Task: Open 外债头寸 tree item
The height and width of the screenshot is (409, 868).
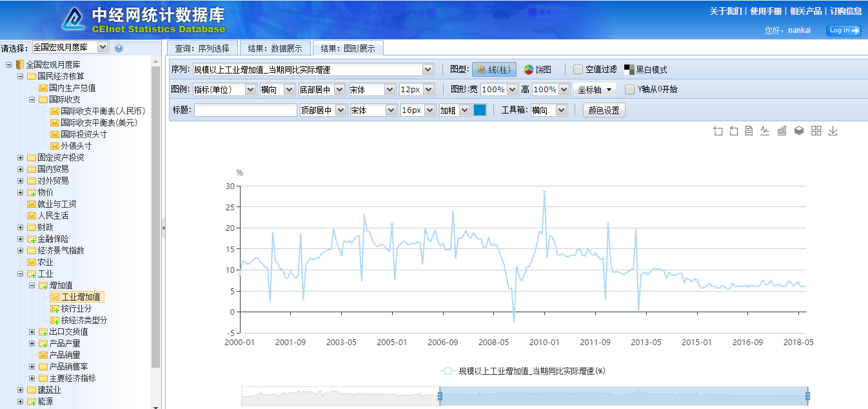Action: point(71,146)
